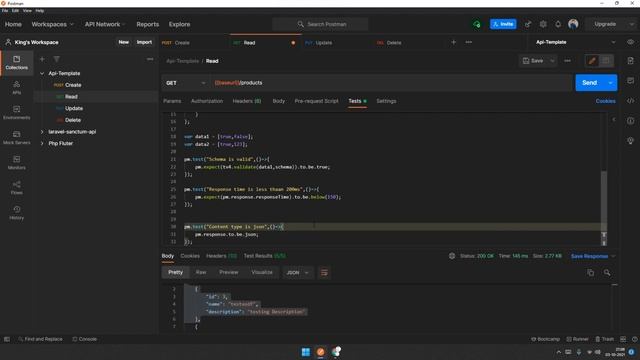Open the APIs sidebar panel

pyautogui.click(x=17, y=88)
